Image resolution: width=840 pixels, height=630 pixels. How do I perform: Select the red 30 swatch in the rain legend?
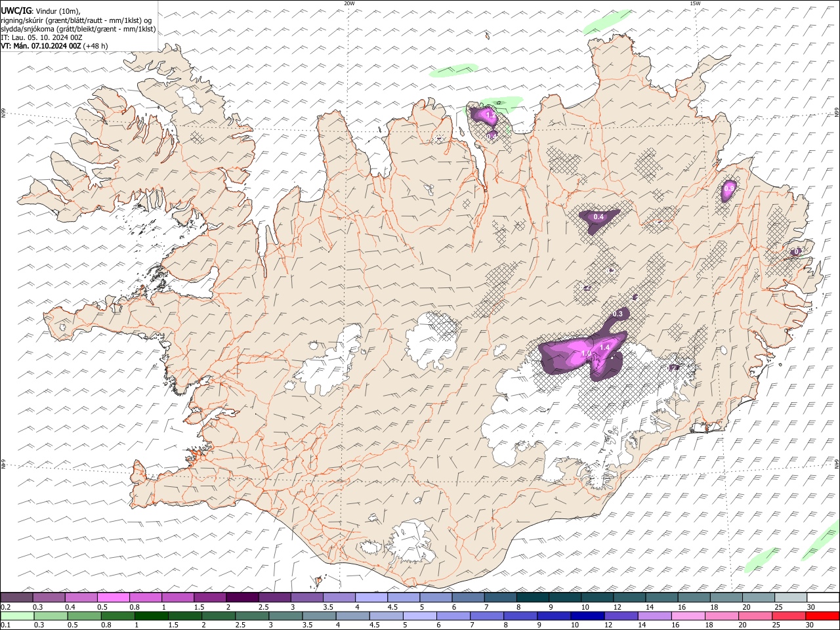(x=822, y=616)
